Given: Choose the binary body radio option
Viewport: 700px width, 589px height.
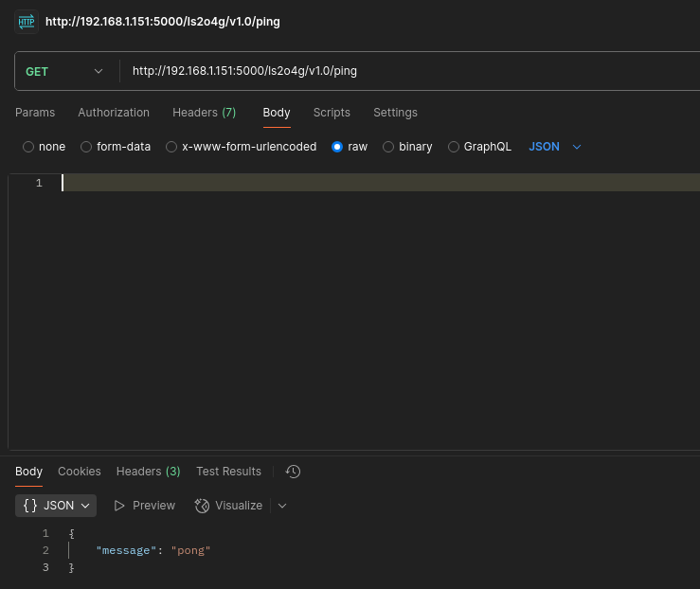Looking at the screenshot, I should pyautogui.click(x=388, y=147).
